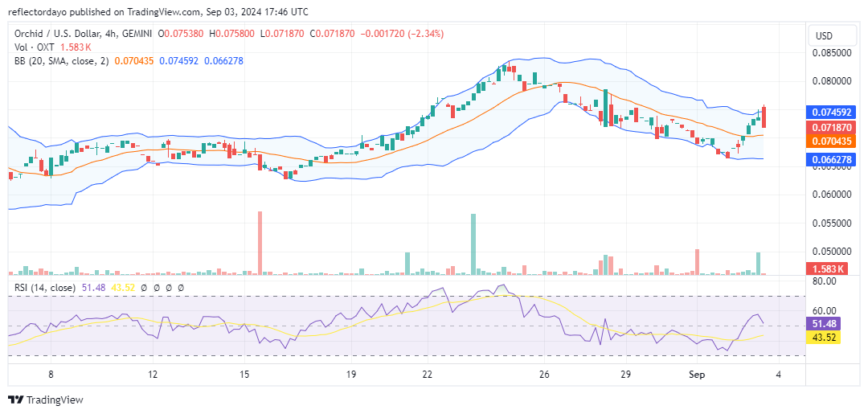Click the purple 51.48 RSI value tag

[x=825, y=323]
